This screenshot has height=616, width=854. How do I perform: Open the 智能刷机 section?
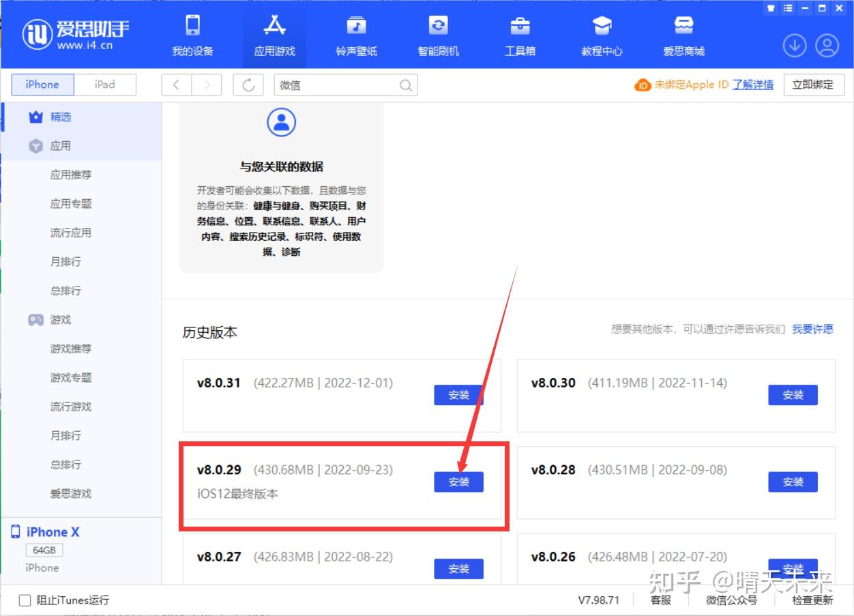point(438,35)
